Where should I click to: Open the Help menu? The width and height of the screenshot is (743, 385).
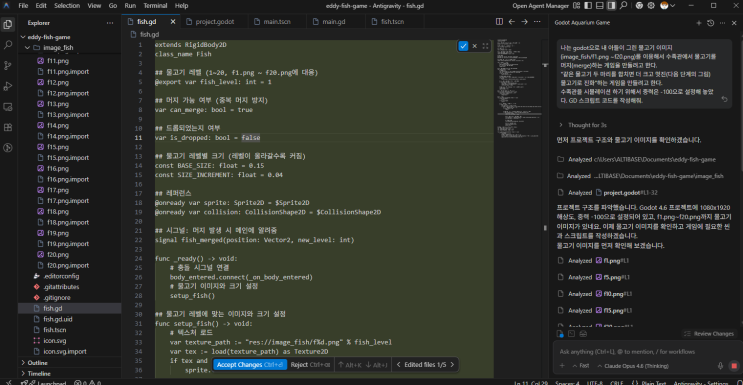(x=181, y=6)
